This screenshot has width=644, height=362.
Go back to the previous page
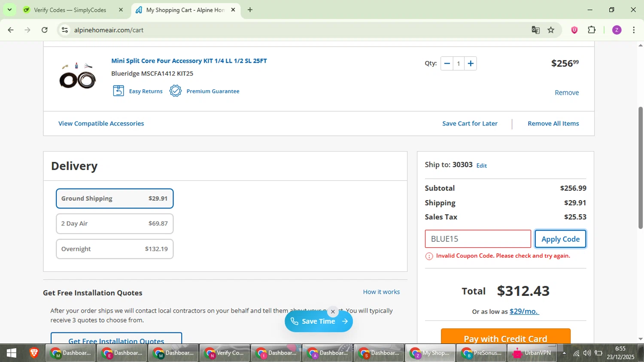11,30
